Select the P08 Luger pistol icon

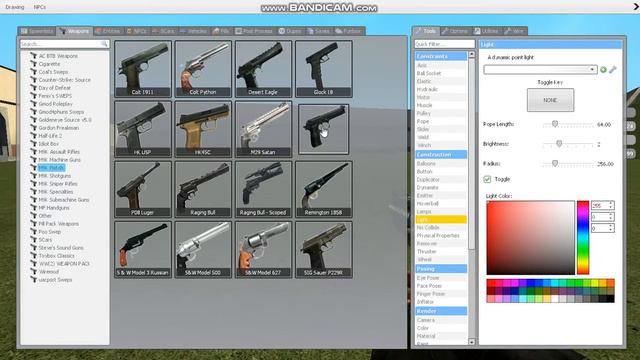tap(143, 189)
